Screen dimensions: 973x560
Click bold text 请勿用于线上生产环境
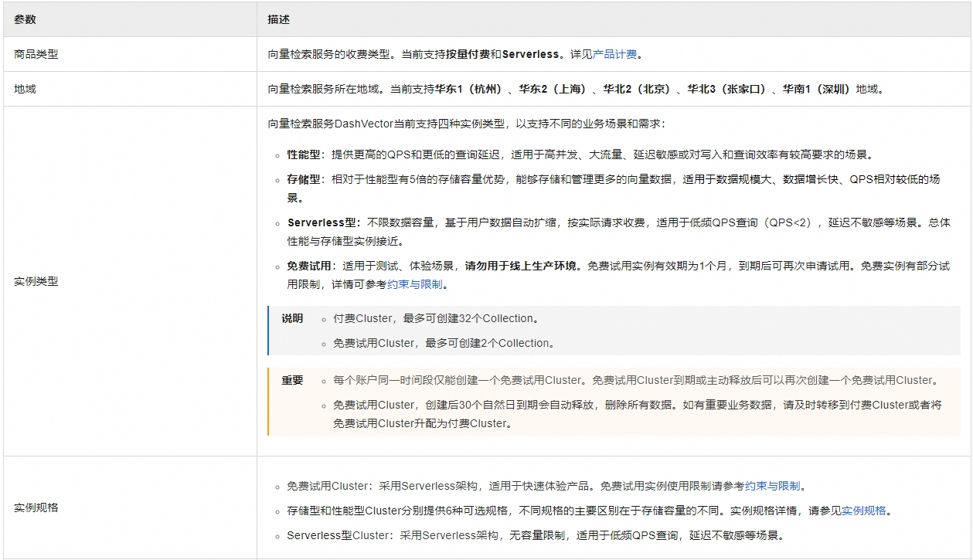(522, 266)
